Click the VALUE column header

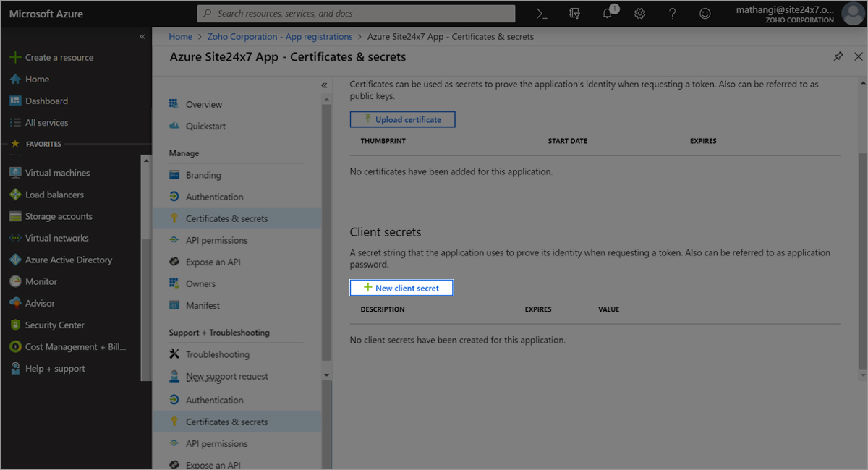coord(609,309)
